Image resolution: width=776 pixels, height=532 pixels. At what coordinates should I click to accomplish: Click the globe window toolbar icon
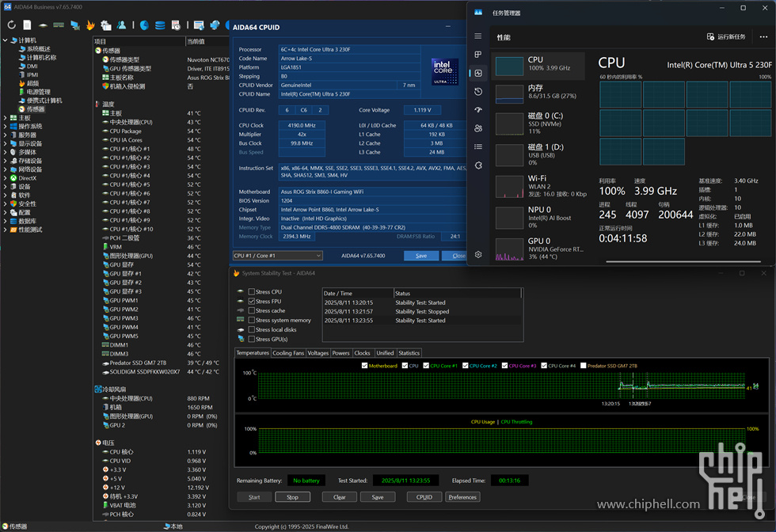(215, 25)
